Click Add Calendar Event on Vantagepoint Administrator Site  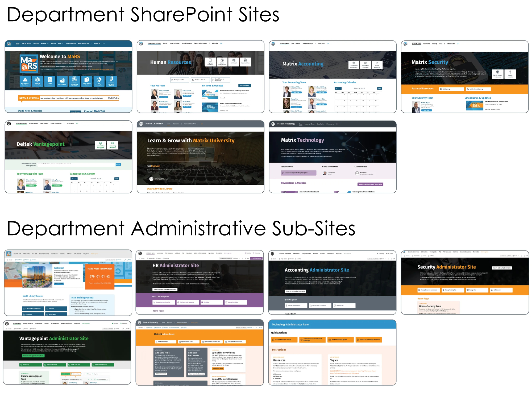click(55, 365)
